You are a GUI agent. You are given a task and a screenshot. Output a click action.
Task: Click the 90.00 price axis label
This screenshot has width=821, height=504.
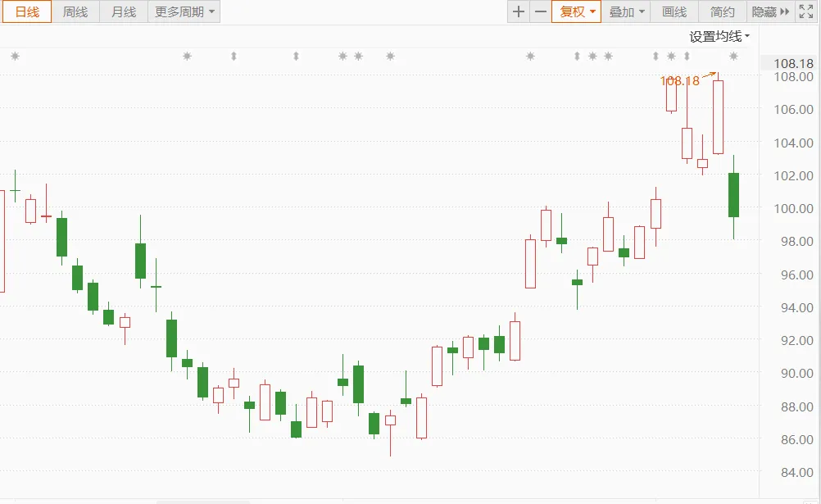[x=796, y=374]
